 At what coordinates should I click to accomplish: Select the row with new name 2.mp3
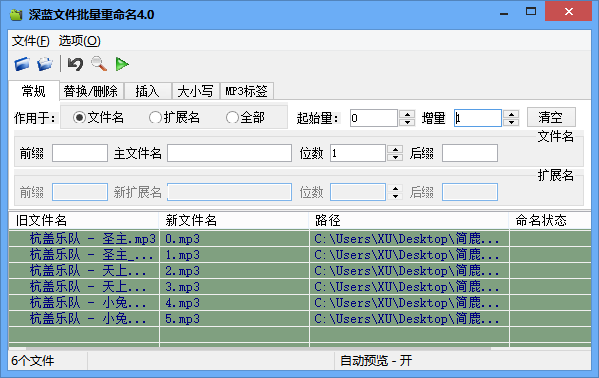pyautogui.click(x=300, y=271)
